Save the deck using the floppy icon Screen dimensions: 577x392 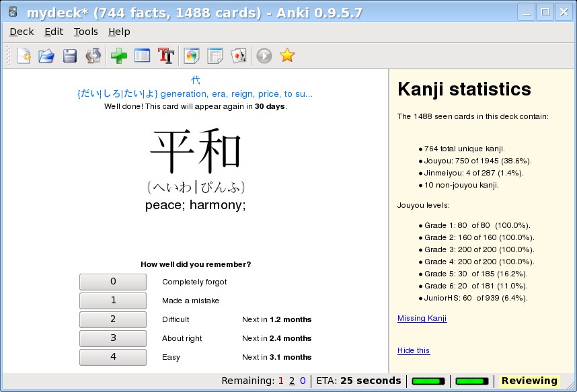[x=69, y=56]
